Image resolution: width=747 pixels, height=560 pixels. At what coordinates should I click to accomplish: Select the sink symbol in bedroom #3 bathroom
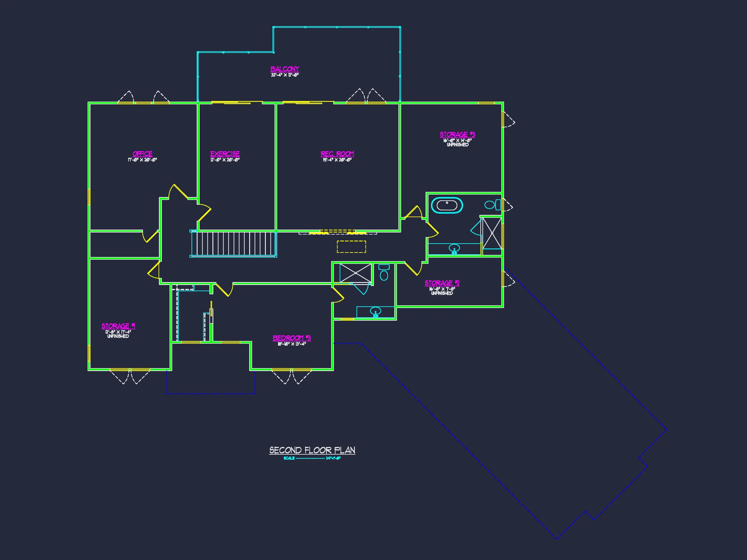click(x=376, y=312)
